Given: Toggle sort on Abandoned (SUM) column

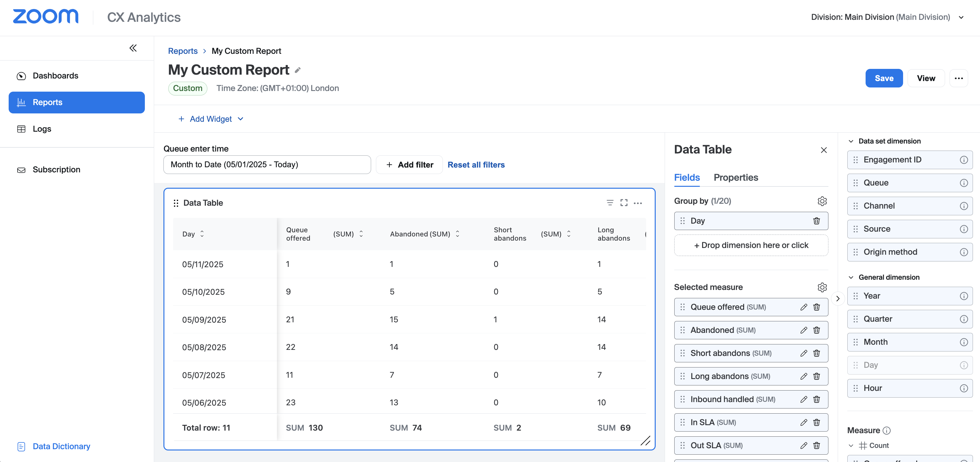Looking at the screenshot, I should coord(457,234).
